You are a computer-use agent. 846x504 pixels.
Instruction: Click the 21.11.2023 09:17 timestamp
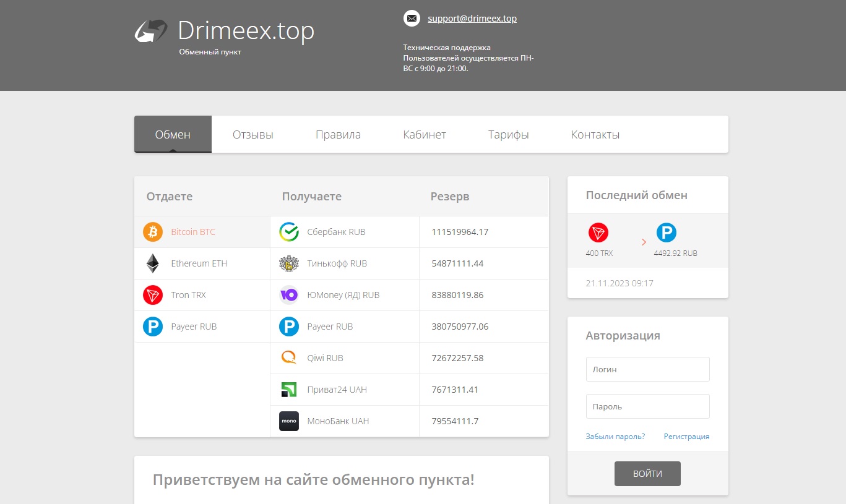point(619,283)
